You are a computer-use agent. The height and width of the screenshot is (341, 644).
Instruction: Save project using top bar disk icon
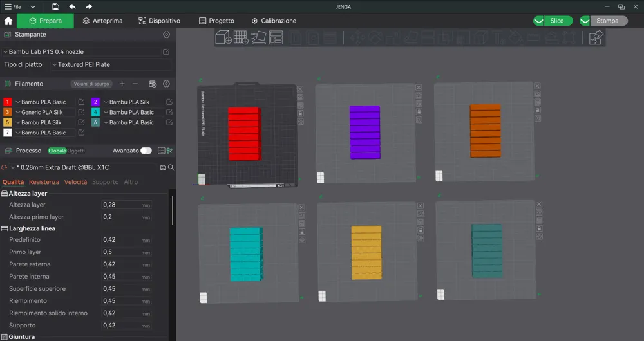pos(55,6)
